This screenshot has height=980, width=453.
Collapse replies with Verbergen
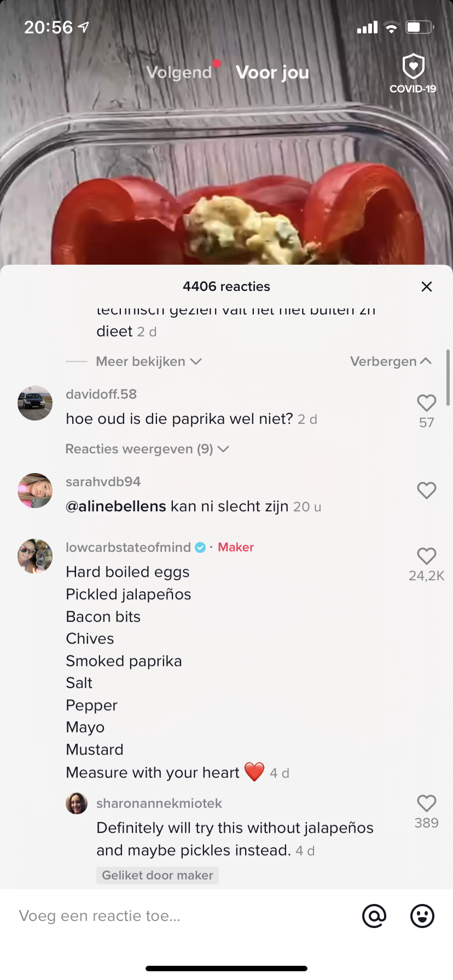[391, 361]
